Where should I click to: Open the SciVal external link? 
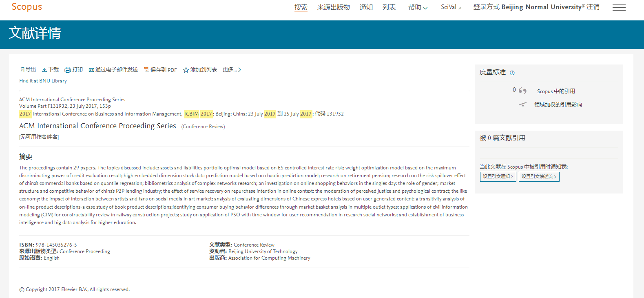pos(451,7)
